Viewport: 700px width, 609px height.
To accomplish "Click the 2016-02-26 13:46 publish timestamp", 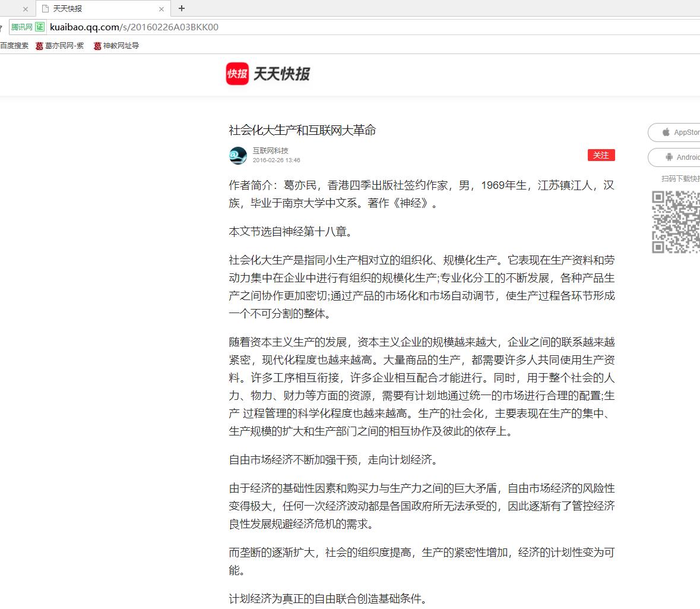I will tap(276, 160).
